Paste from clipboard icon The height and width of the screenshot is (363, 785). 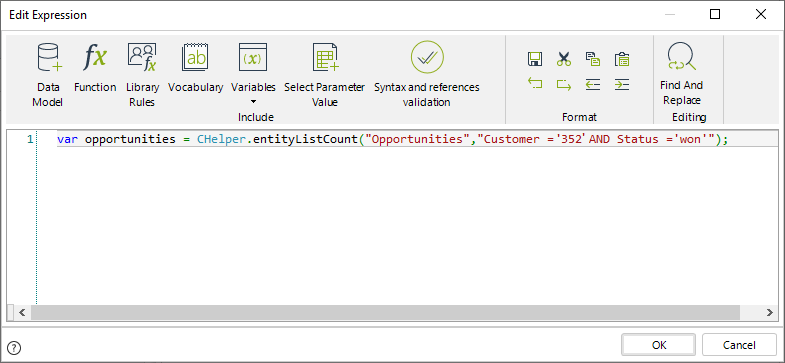click(x=622, y=59)
